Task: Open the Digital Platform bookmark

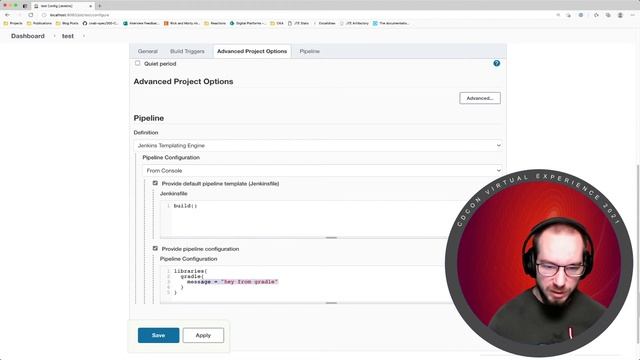Action: pos(248,23)
